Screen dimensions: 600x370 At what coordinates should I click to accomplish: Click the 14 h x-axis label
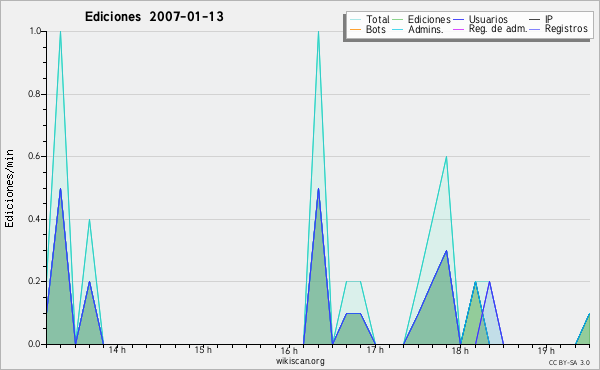117,350
